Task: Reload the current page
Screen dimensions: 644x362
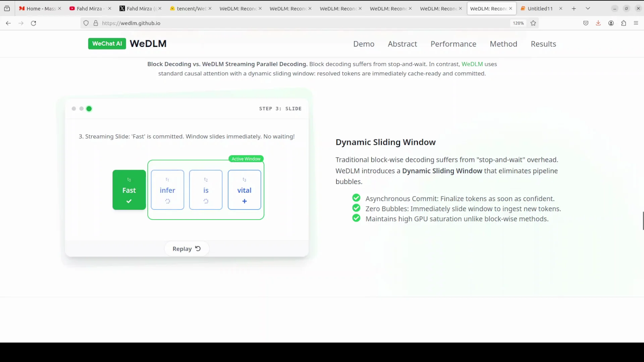Action: coord(34,23)
